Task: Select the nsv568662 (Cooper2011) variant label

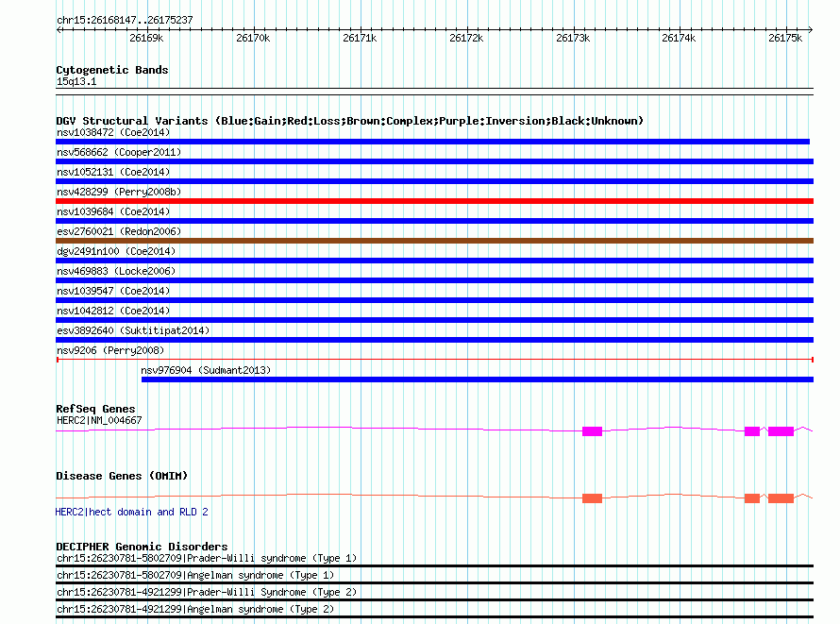Action: click(x=119, y=152)
